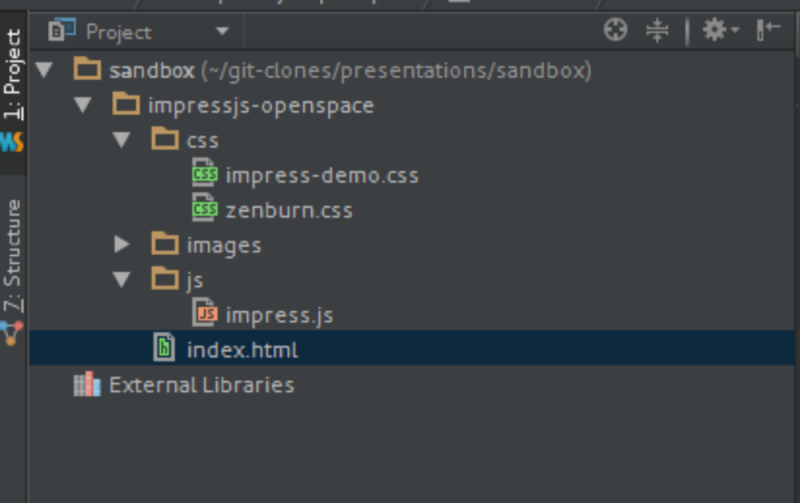Select the index.html file

coord(242,350)
